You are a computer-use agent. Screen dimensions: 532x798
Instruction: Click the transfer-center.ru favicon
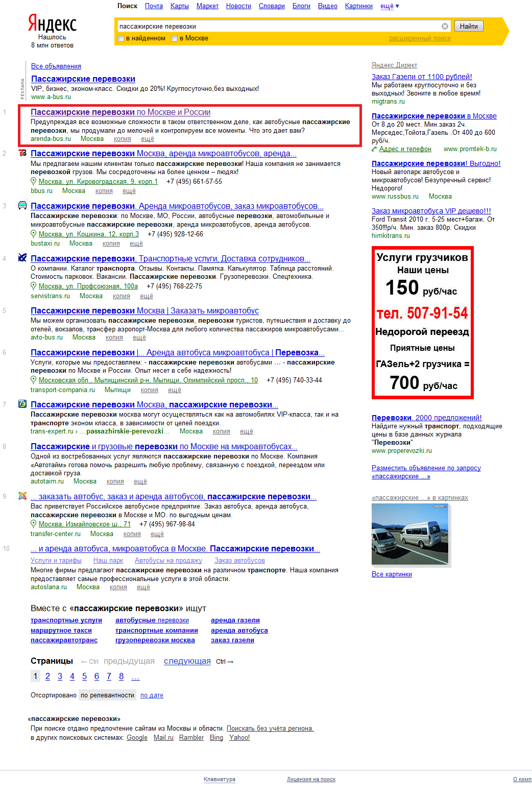(22, 496)
